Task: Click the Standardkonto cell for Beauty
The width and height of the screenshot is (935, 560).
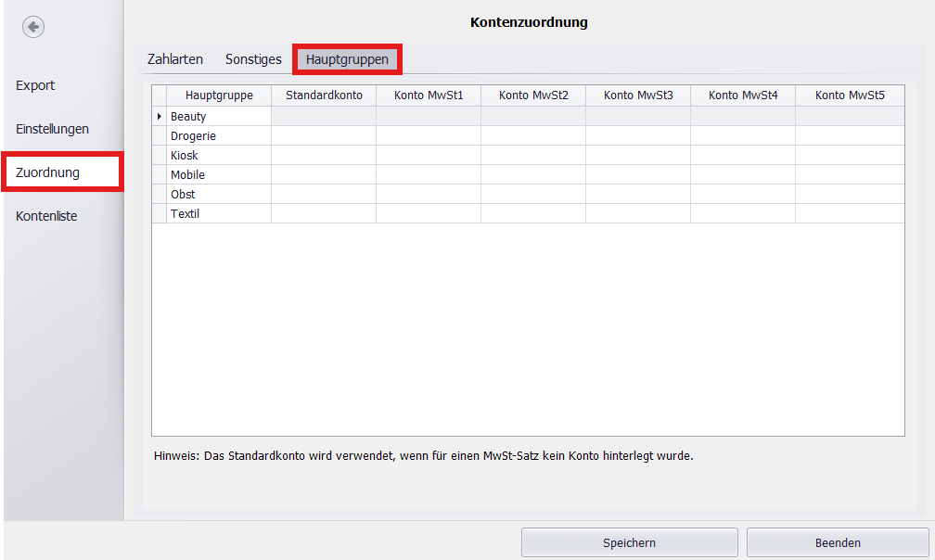Action: click(323, 116)
